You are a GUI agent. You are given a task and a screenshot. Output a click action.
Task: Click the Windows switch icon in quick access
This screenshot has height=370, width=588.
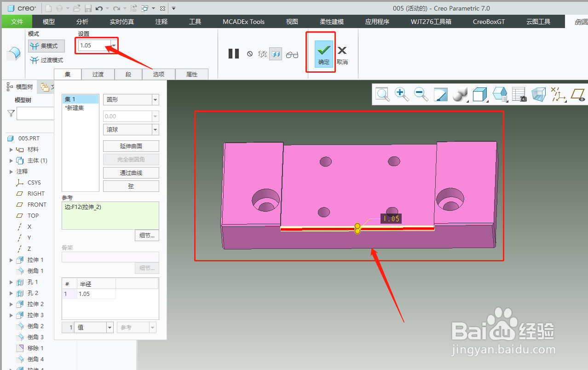(145, 8)
